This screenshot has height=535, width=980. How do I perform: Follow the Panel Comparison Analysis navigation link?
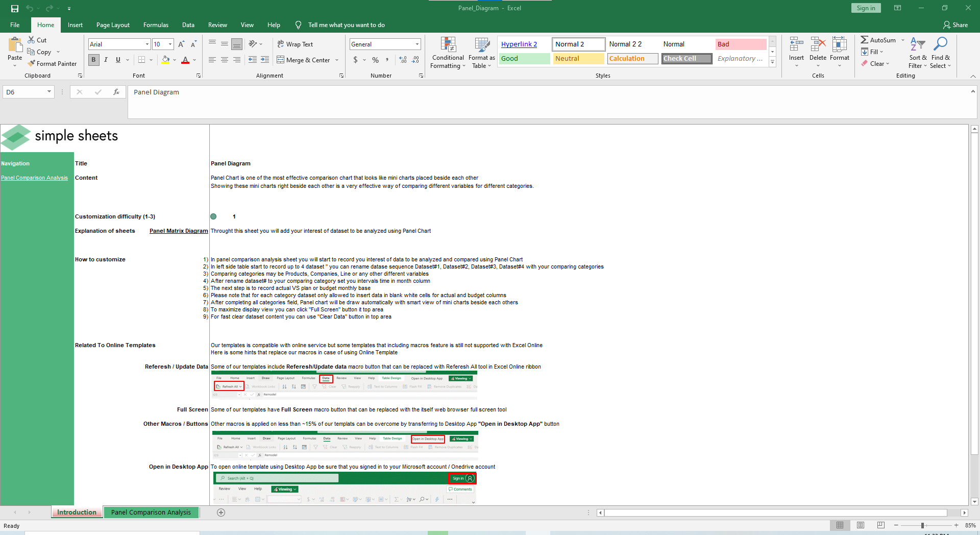pos(34,178)
